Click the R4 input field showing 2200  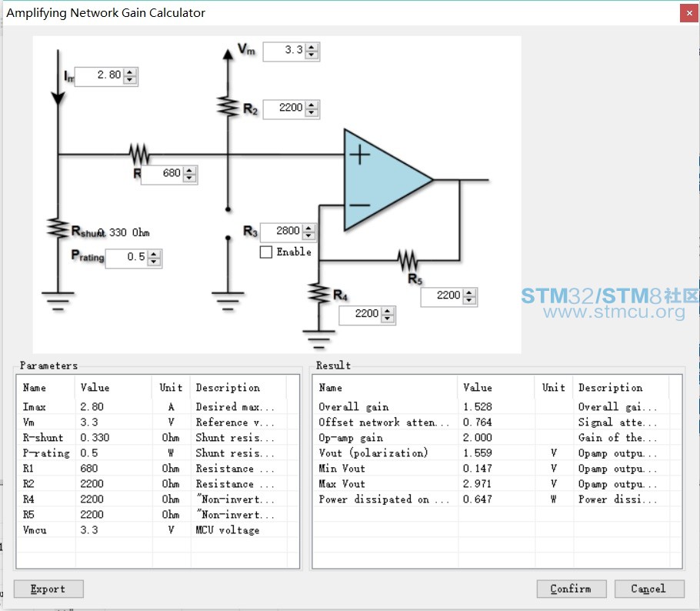coord(362,315)
